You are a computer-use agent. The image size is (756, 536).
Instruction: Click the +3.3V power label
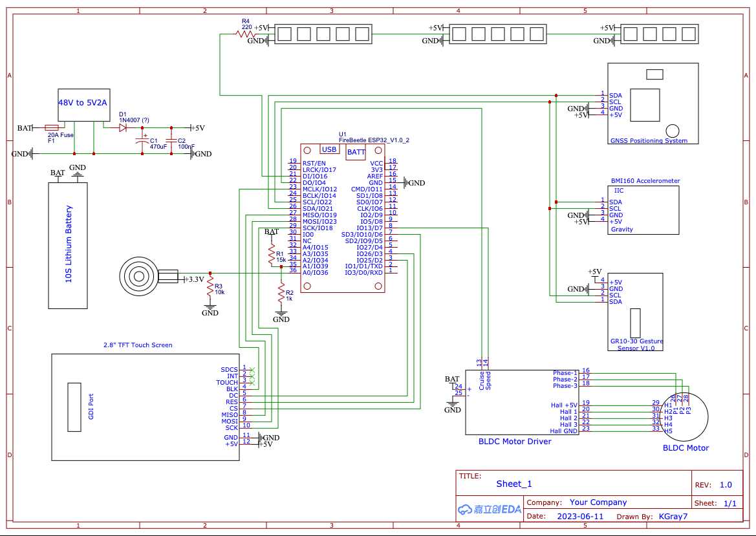194,279
